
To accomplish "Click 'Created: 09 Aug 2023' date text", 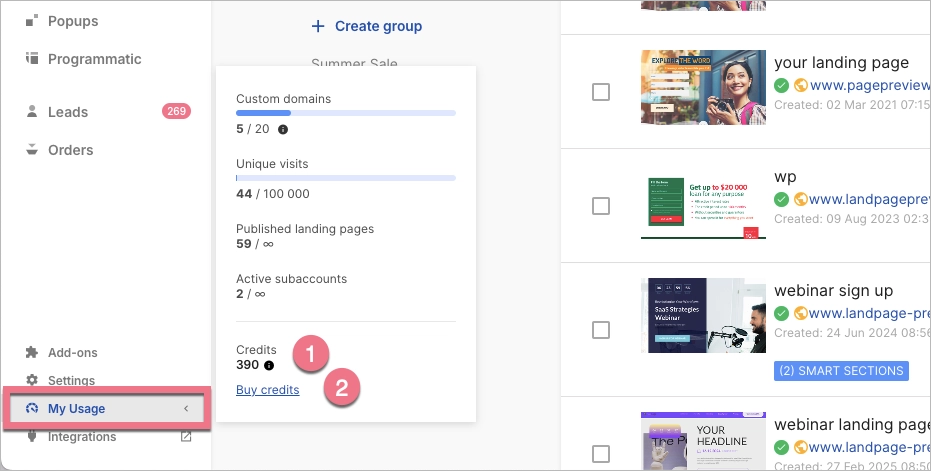I will 852,219.
